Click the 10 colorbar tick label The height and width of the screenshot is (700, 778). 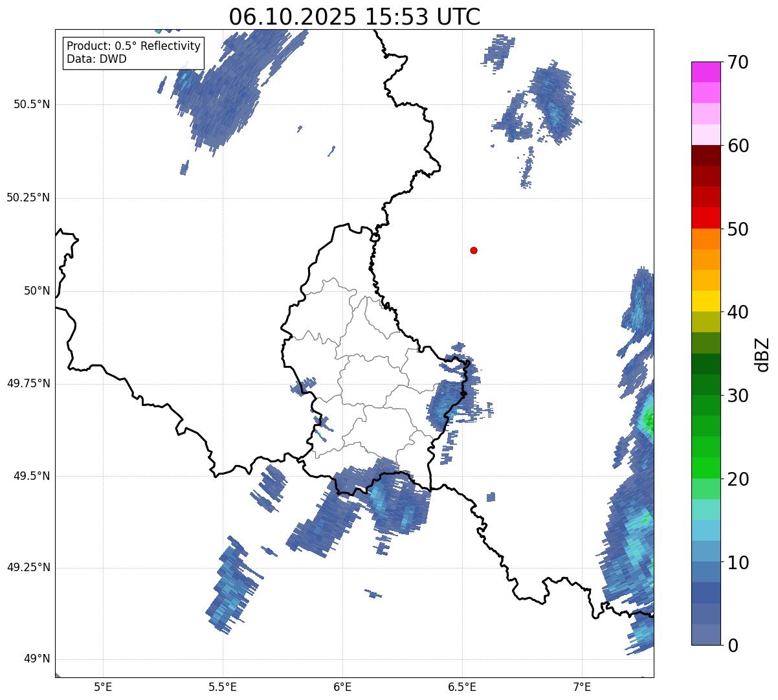[x=738, y=562]
